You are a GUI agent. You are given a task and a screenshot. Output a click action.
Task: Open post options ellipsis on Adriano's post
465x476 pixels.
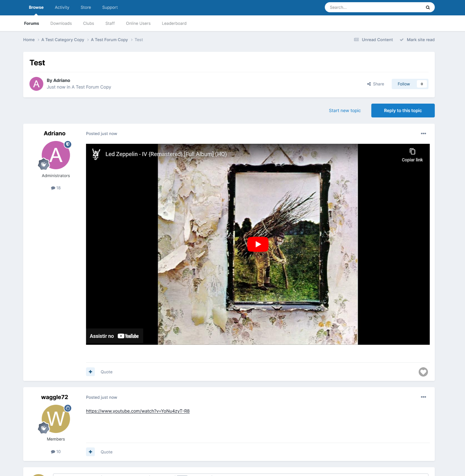tap(423, 133)
